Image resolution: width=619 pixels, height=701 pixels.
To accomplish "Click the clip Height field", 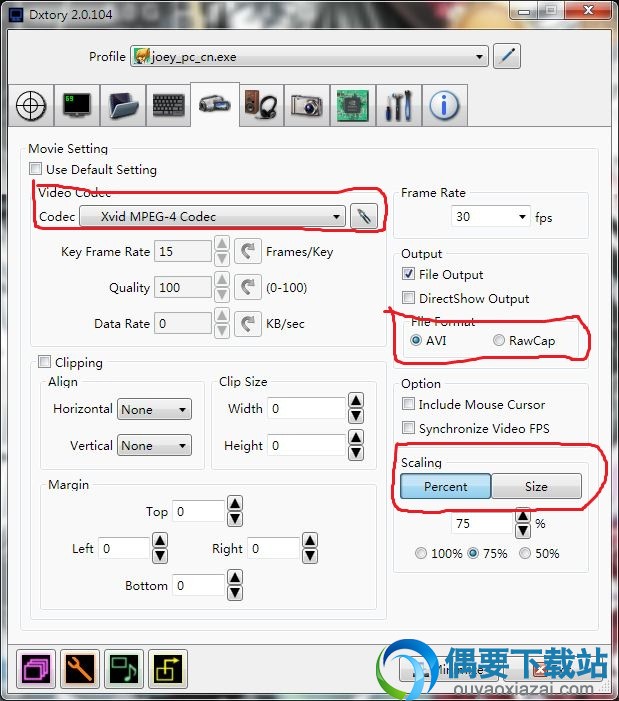I will click(307, 445).
